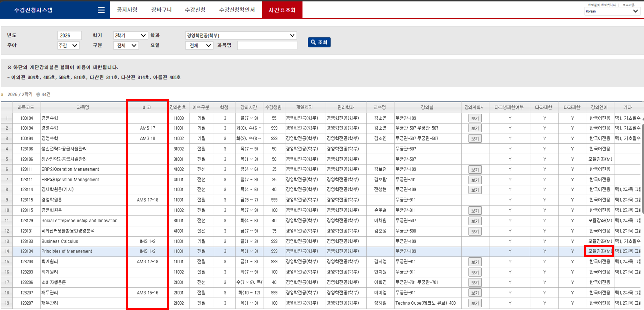
Task: Click into the 과목명 search field
Action: pos(267,45)
